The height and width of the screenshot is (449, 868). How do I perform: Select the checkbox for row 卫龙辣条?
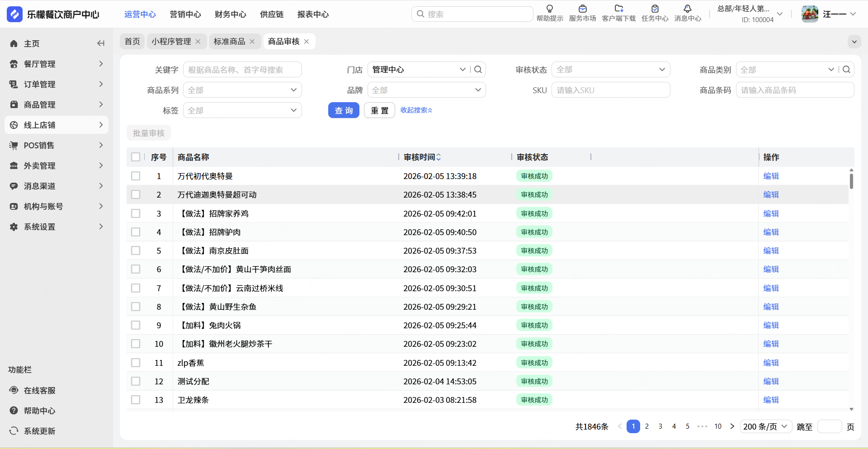coord(136,400)
